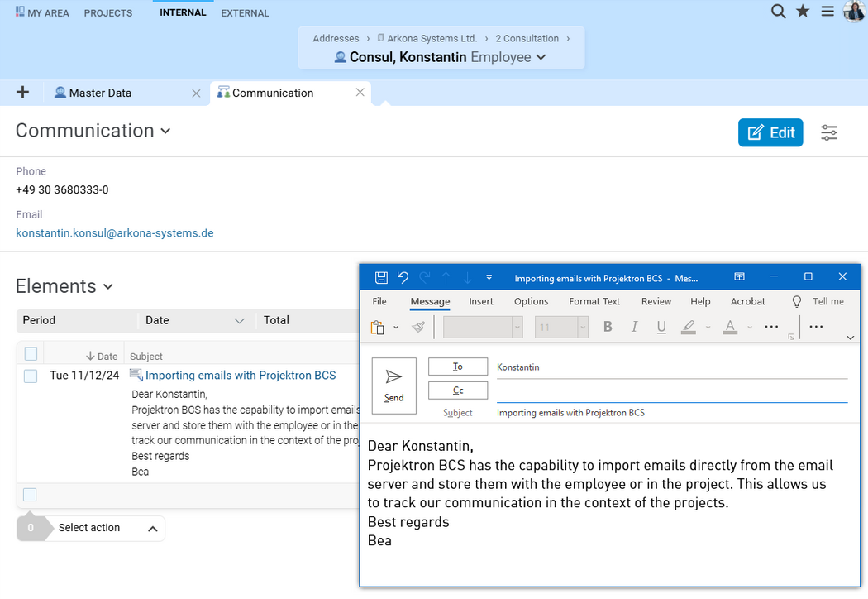
Task: Open view settings sliders icon
Action: [828, 132]
